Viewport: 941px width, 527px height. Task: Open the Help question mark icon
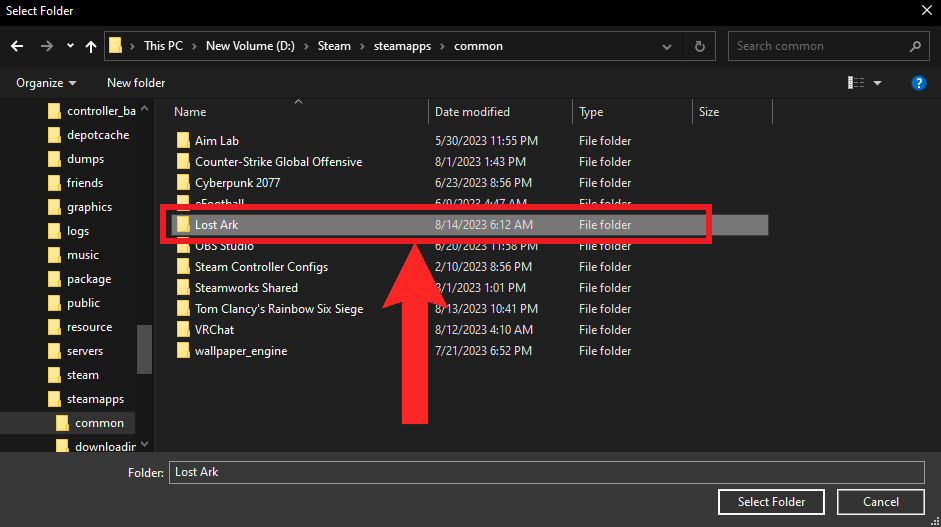918,83
